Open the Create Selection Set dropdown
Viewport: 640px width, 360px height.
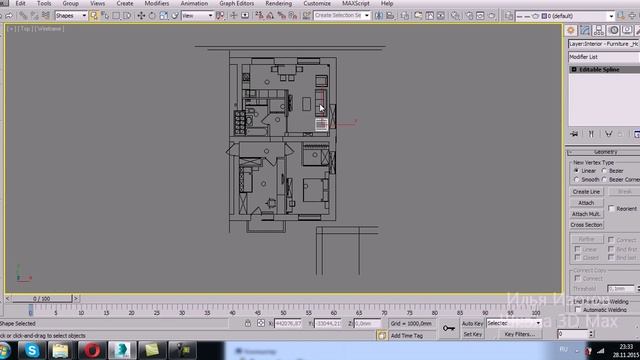click(x=342, y=16)
